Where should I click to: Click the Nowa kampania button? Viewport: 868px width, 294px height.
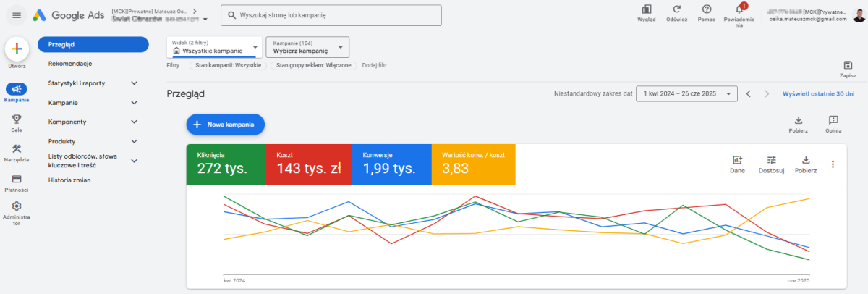[225, 125]
